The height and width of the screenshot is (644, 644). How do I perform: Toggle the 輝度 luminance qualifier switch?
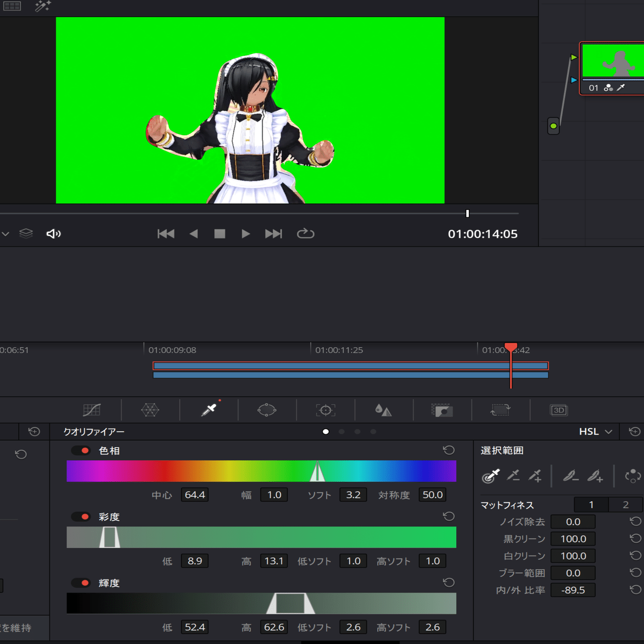[81, 583]
